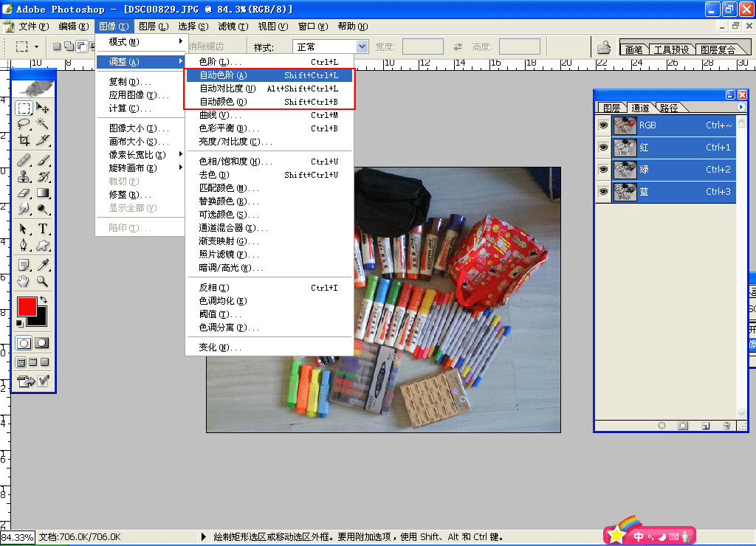The width and height of the screenshot is (756, 546).
Task: Choose the Custom Shape tool
Action: click(x=42, y=245)
